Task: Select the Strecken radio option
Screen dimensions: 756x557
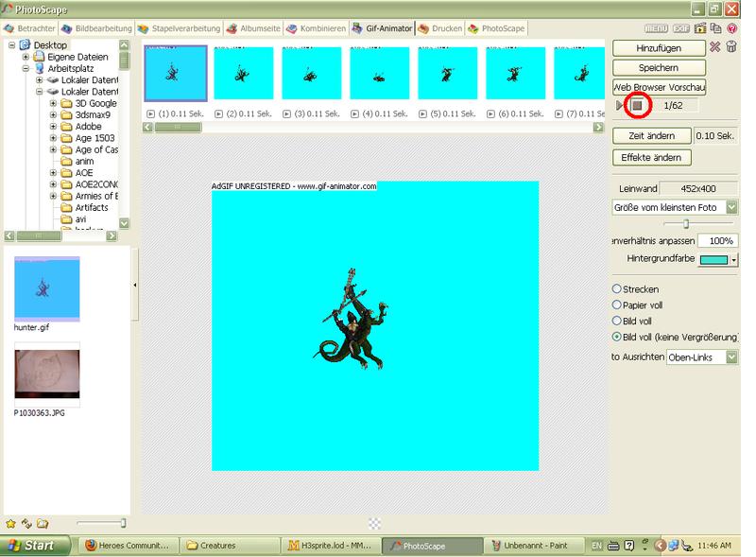Action: [x=616, y=288]
